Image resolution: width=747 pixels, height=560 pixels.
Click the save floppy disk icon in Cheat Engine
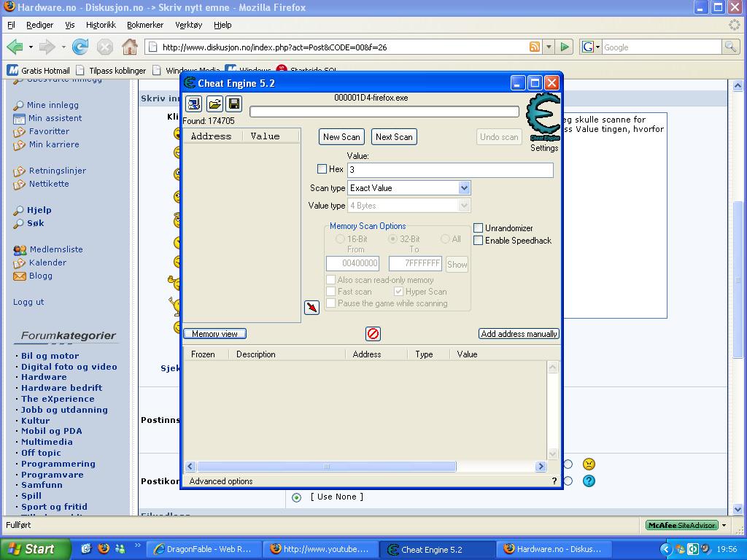click(x=233, y=104)
